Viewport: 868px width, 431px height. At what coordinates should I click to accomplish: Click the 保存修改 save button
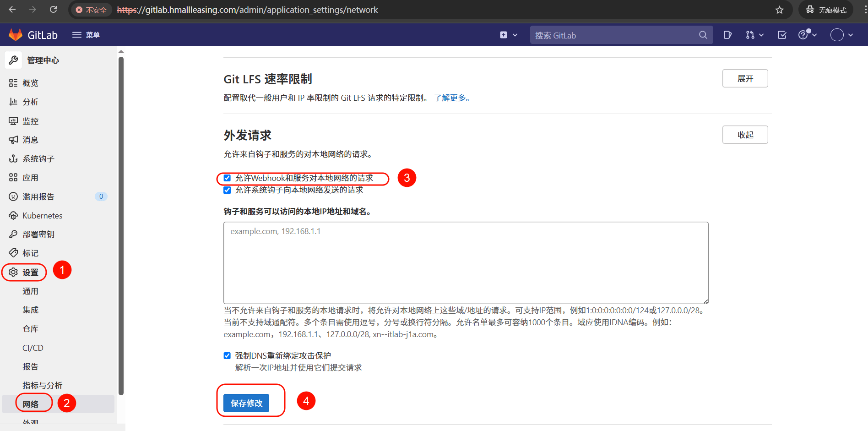pos(246,403)
